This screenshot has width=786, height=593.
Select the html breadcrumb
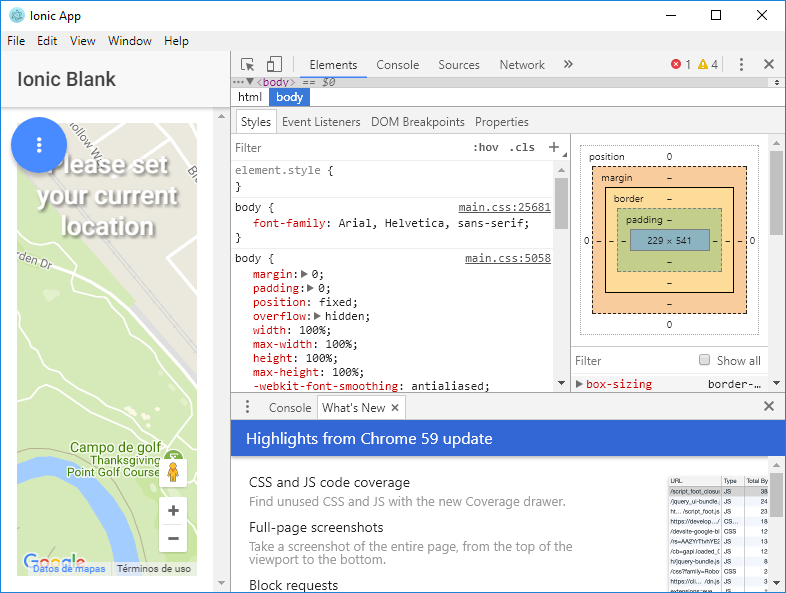tap(250, 97)
